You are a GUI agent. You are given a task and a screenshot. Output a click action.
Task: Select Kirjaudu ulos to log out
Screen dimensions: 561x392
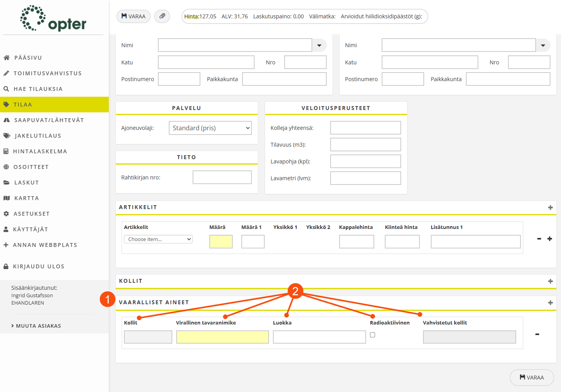coord(38,266)
